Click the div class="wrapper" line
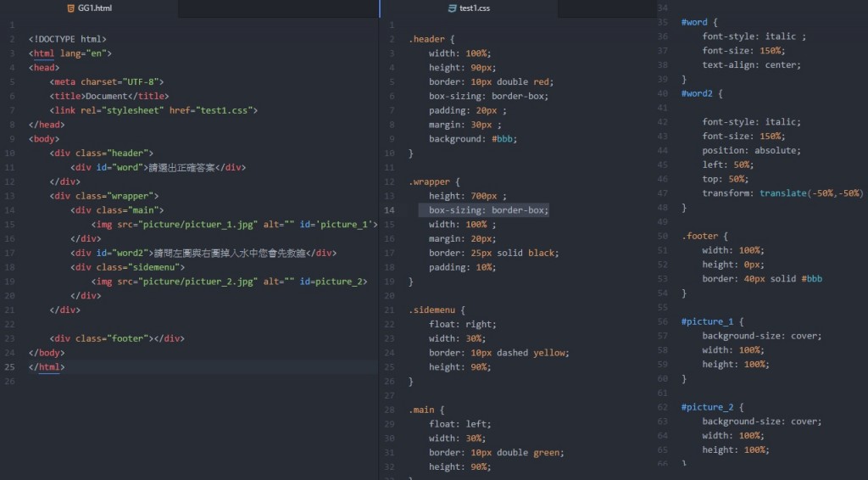Image resolution: width=868 pixels, height=480 pixels. click(104, 196)
